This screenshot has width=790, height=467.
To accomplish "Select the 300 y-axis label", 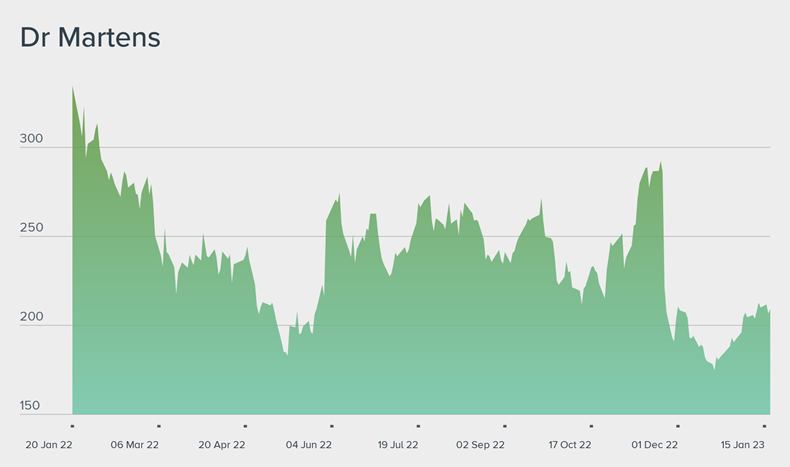I will [31, 139].
